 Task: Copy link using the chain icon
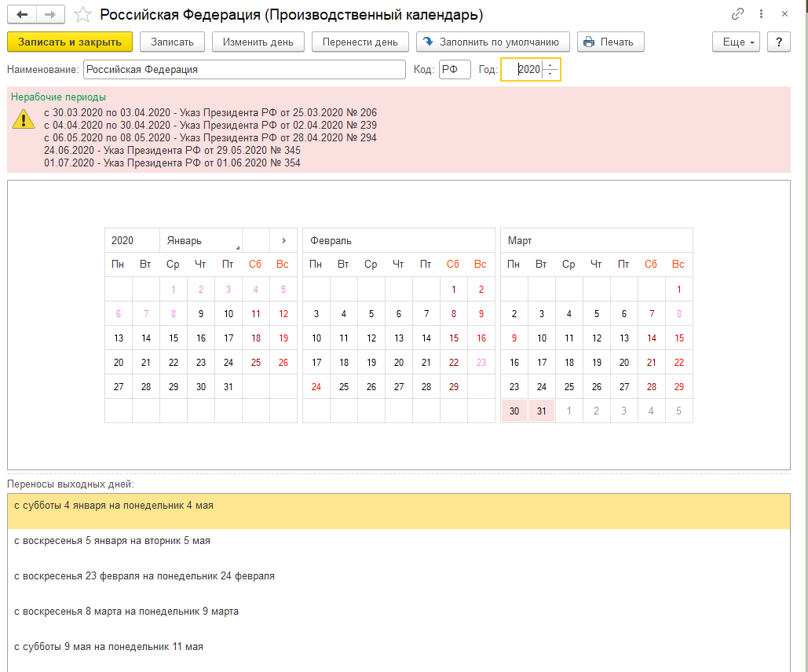click(737, 14)
